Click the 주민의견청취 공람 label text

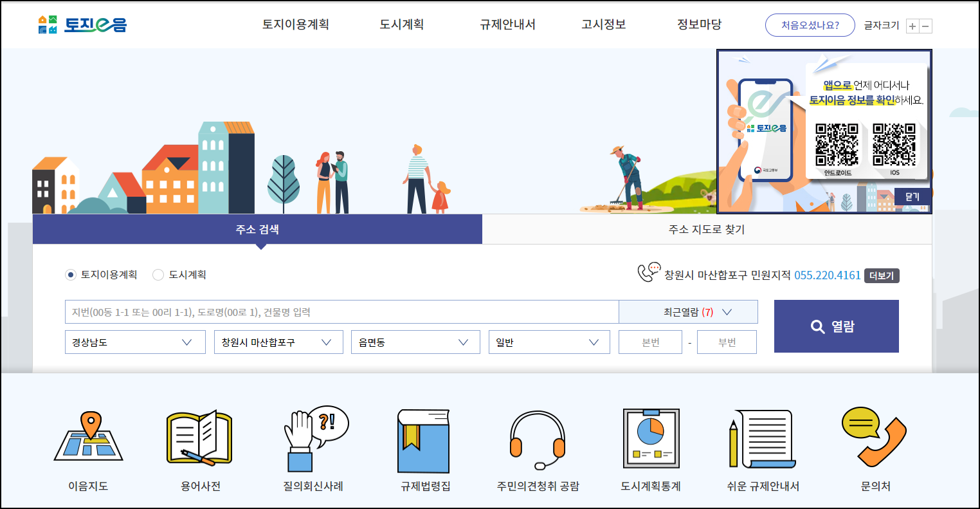pos(538,486)
